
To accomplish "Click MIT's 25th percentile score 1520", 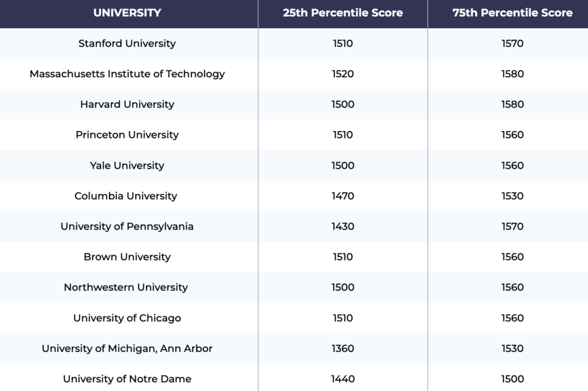I will tap(343, 74).
